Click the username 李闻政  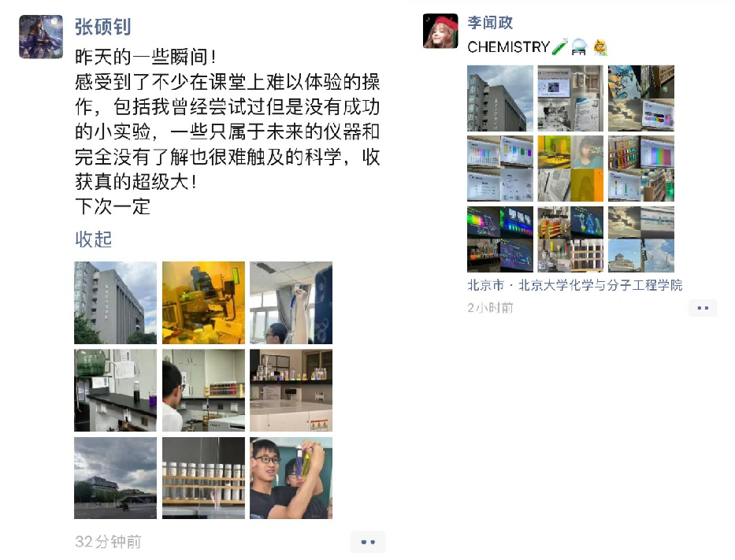[x=490, y=23]
